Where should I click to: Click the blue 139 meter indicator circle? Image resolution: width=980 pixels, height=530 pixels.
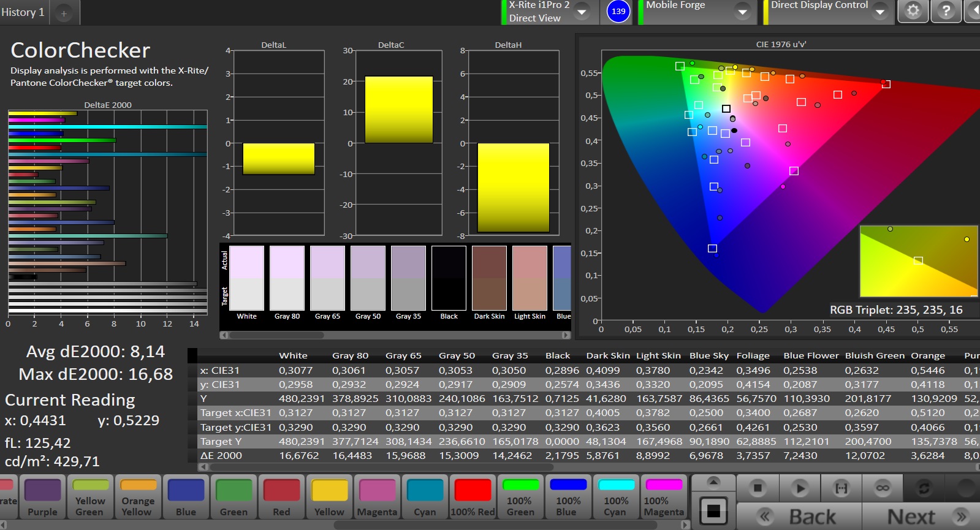click(x=618, y=12)
